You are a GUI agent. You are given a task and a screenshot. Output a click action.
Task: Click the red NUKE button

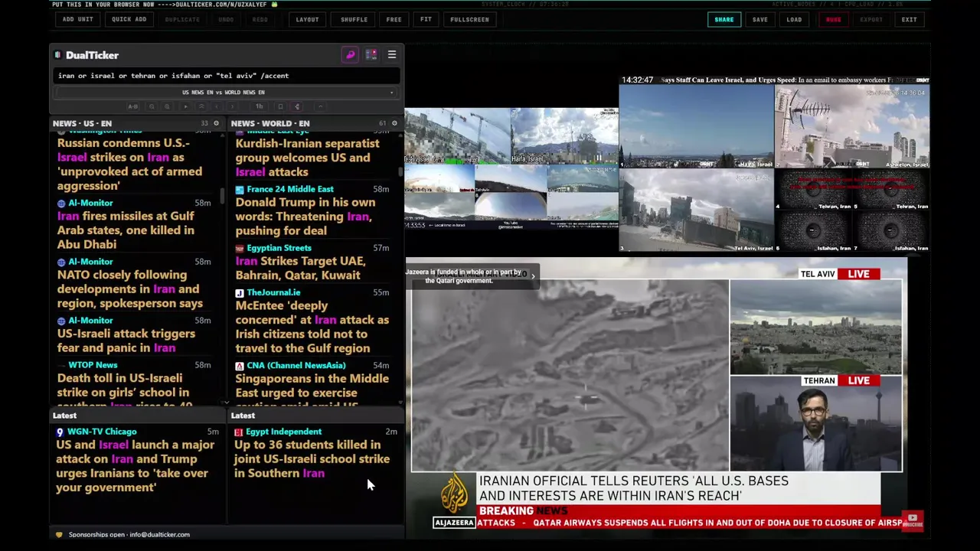(833, 20)
